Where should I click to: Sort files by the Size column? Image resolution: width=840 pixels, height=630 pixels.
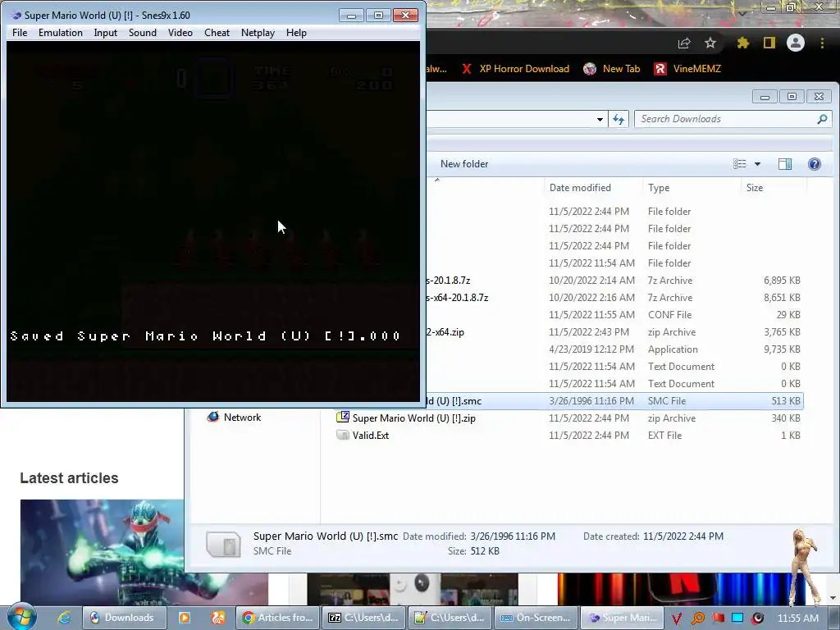pyautogui.click(x=755, y=188)
